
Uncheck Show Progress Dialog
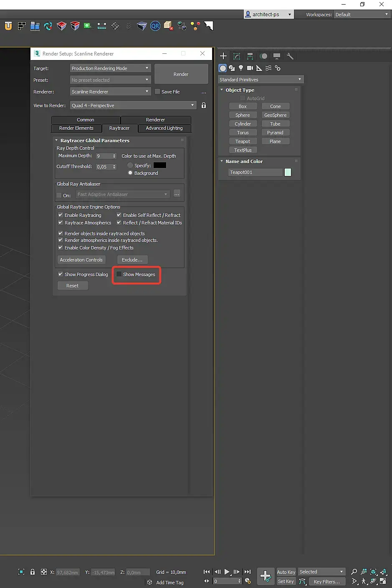(x=60, y=274)
